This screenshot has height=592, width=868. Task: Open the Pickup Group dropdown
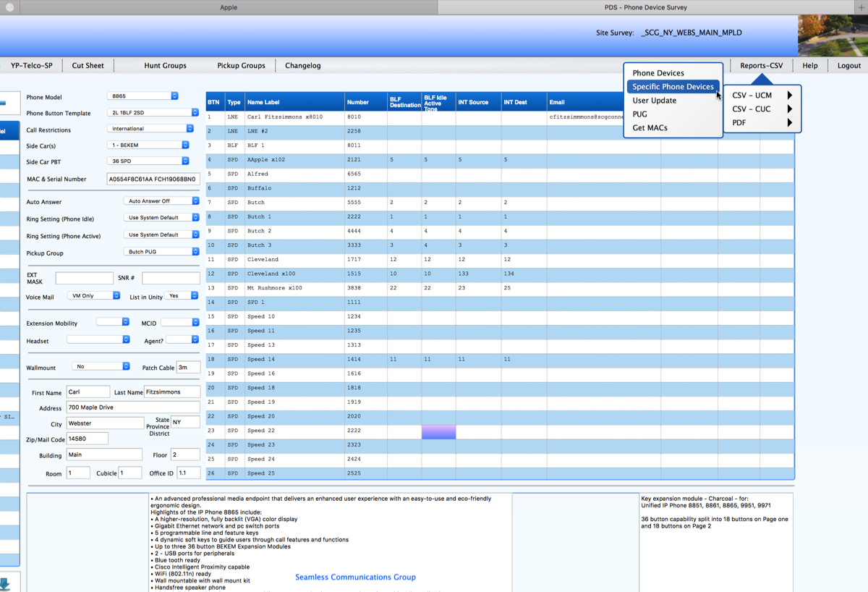161,252
